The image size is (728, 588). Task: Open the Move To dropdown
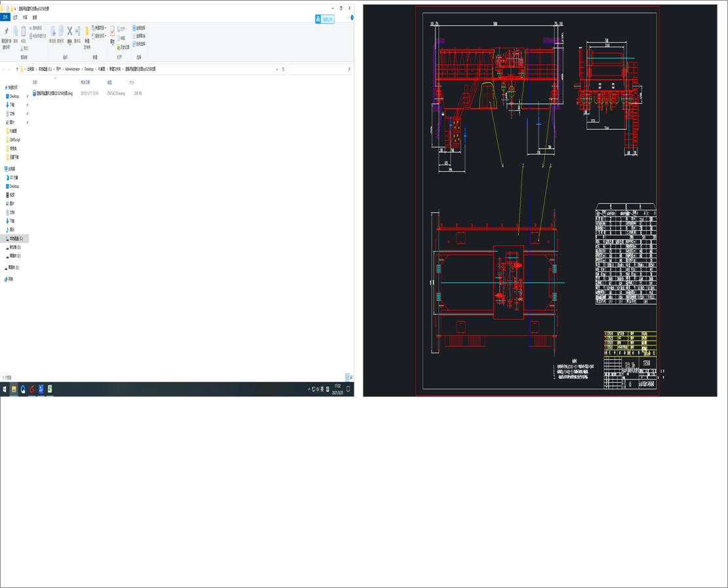53,32
